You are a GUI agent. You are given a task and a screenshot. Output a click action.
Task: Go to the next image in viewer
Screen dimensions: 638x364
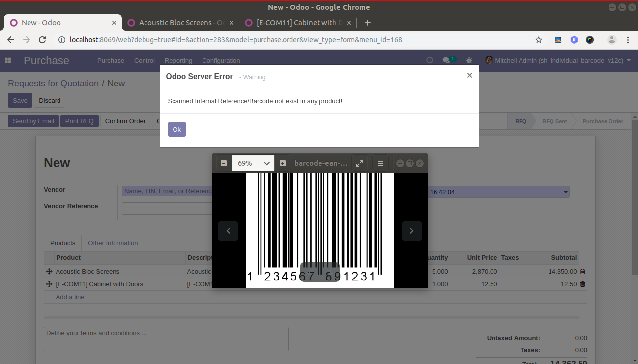(x=412, y=231)
